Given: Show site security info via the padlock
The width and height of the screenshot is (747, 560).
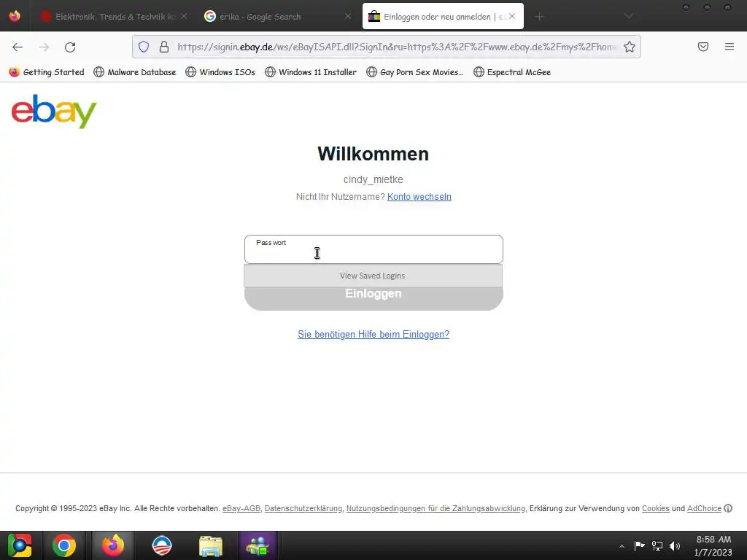Looking at the screenshot, I should (x=164, y=47).
